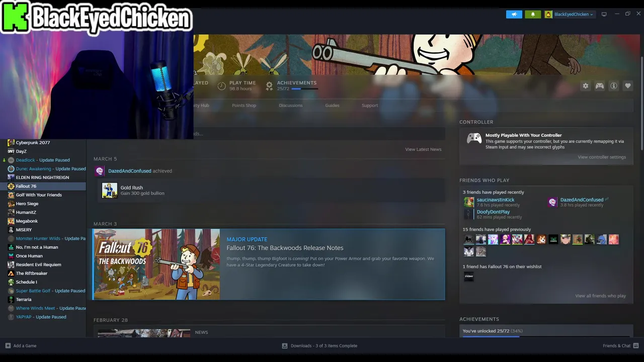Click Add a Game button
644x362 pixels.
21,346
